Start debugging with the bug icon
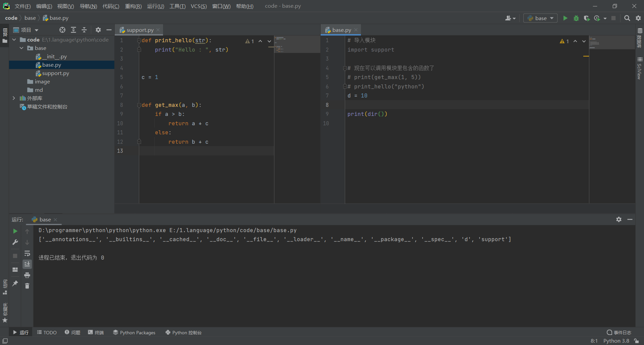Viewport: 644px width, 345px height. tap(576, 18)
